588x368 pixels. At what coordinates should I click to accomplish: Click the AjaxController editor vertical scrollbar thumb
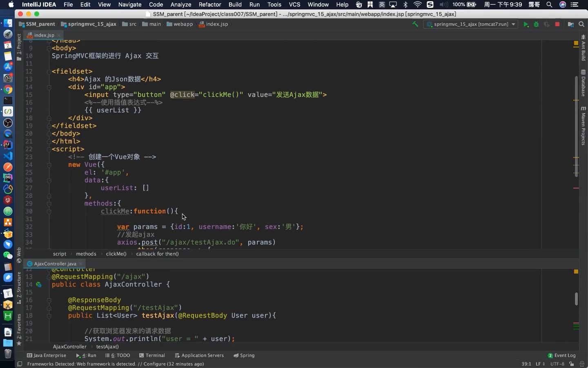576,299
